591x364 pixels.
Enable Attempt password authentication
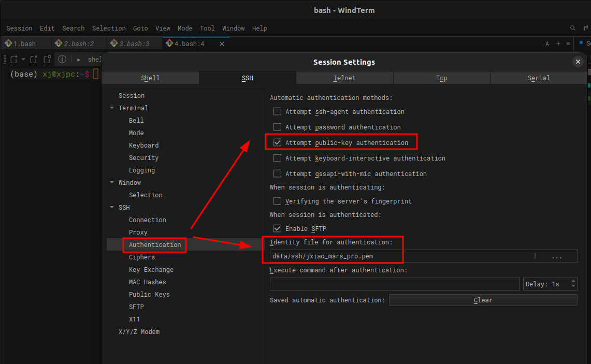pos(277,127)
